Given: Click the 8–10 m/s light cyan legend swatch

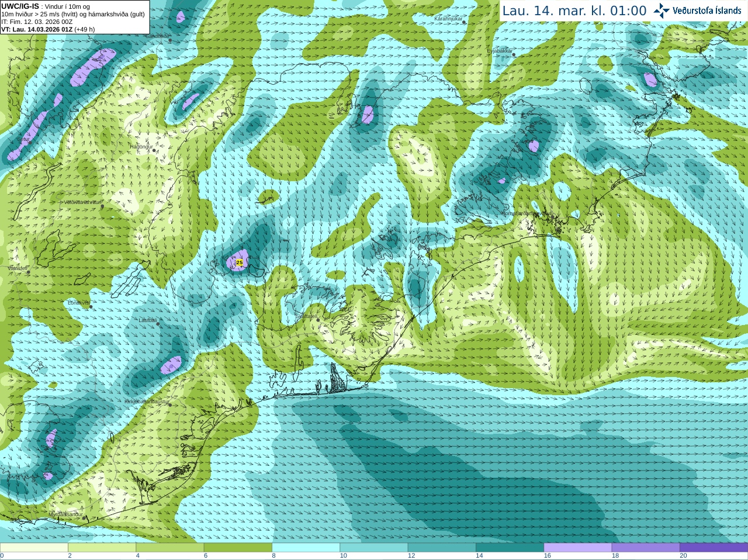Looking at the screenshot, I should [306, 547].
